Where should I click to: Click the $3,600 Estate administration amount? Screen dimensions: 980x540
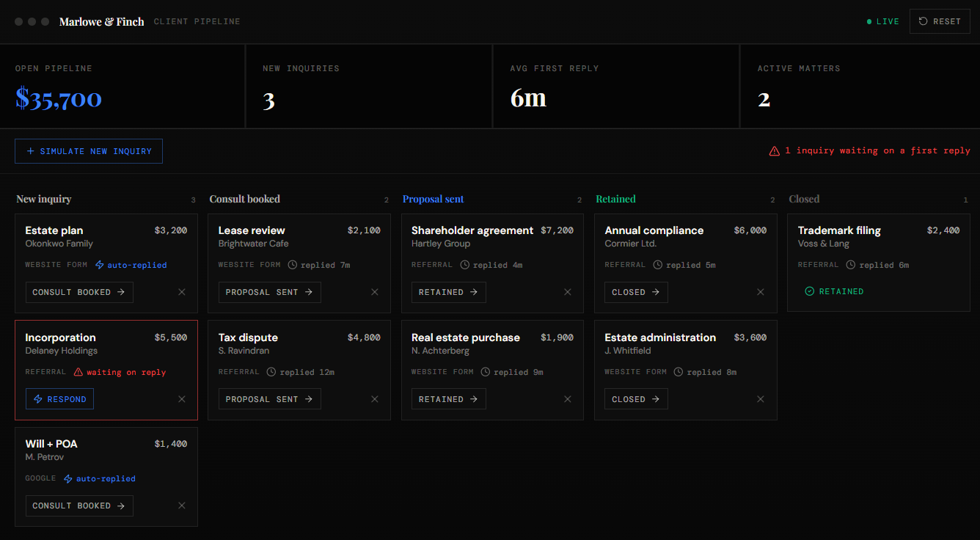[750, 337]
